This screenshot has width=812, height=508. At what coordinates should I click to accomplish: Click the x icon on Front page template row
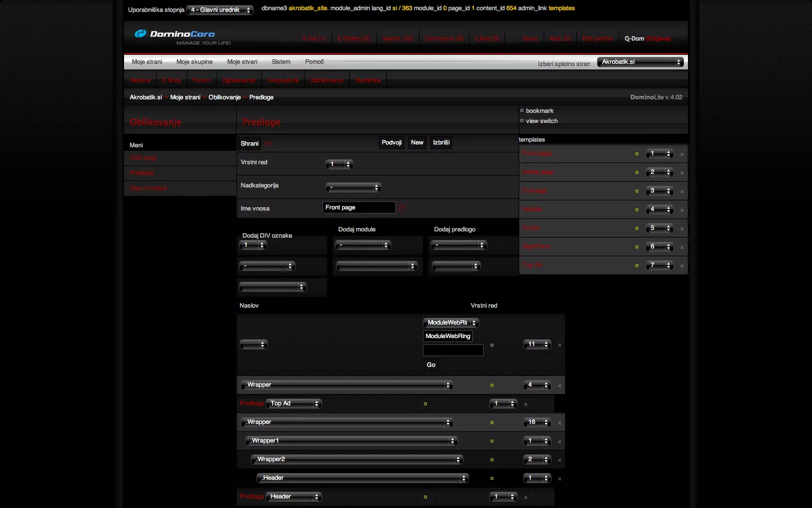pos(682,154)
